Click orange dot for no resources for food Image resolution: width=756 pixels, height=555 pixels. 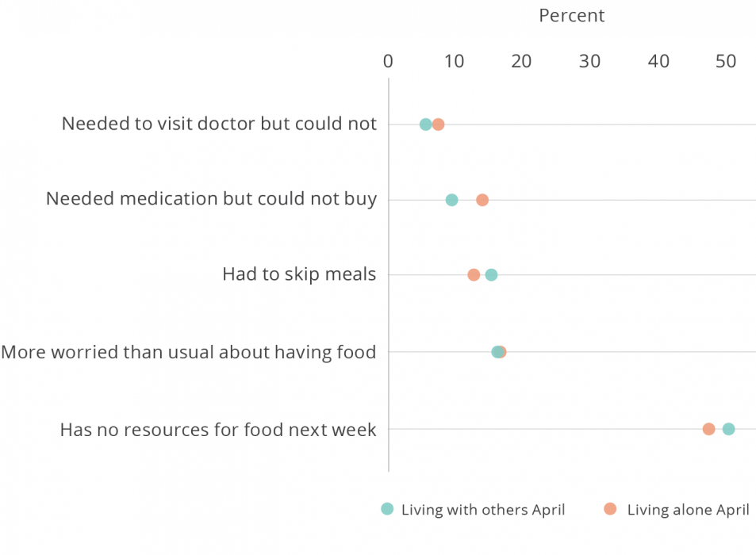708,429
